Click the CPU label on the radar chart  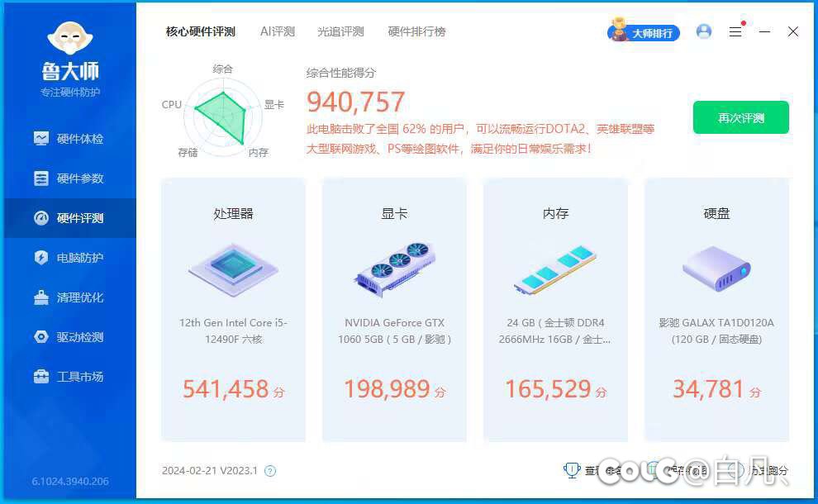point(172,104)
